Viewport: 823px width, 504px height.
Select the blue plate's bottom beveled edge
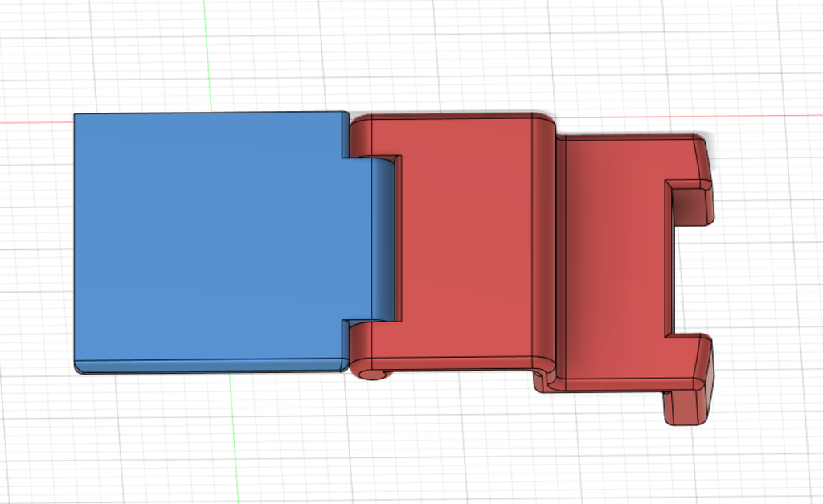(x=209, y=367)
